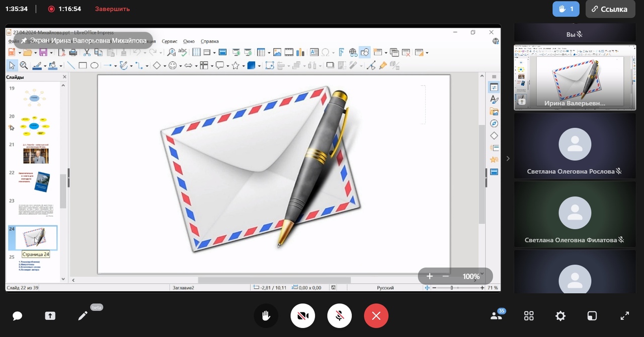
Task: Zoom in the shared screen with plus
Action: (430, 276)
